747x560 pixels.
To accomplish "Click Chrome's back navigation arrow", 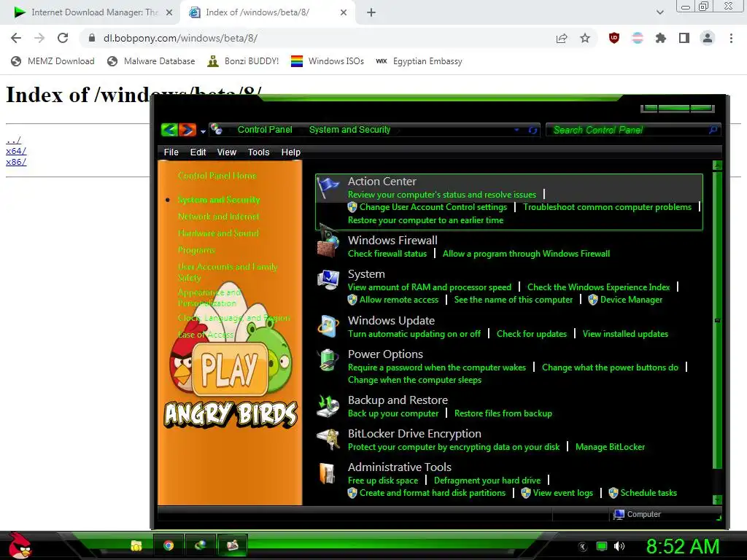I will click(16, 38).
